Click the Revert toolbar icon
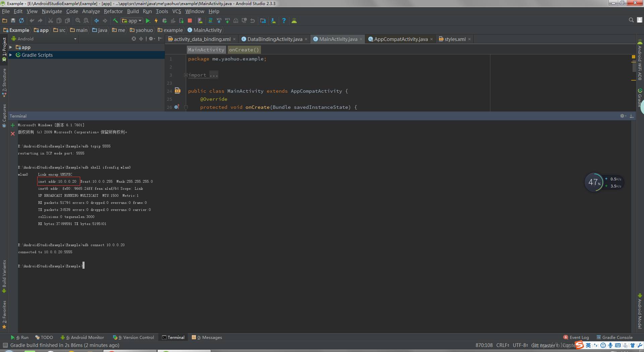Viewport: 644px width, 352px height. [253, 21]
